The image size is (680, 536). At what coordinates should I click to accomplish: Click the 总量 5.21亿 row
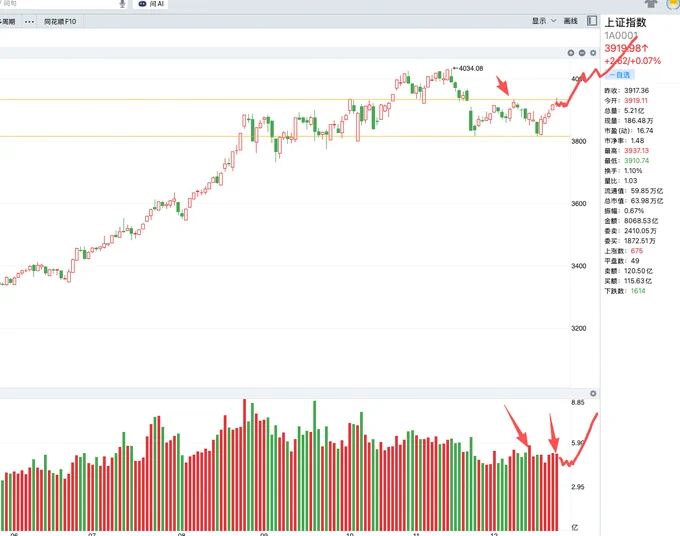tap(624, 111)
